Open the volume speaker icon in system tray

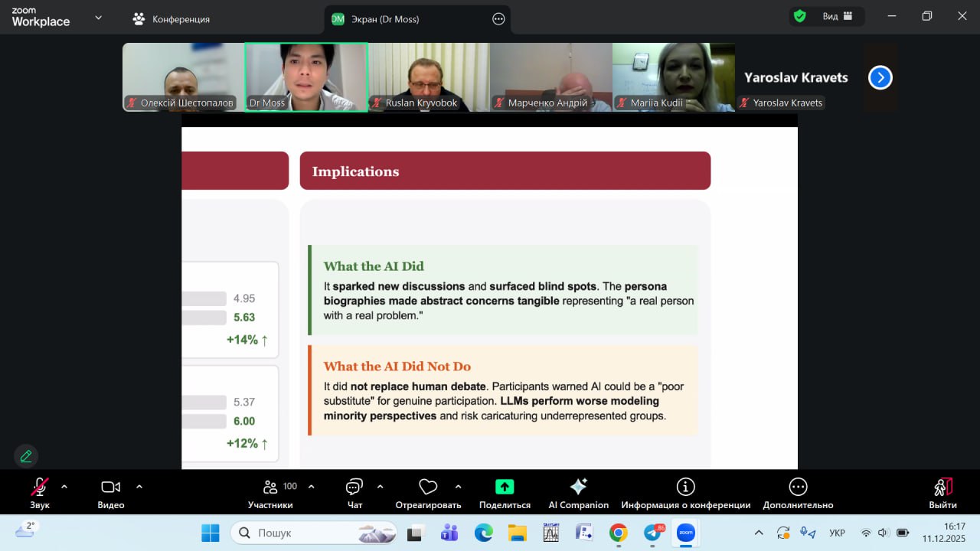(x=884, y=533)
